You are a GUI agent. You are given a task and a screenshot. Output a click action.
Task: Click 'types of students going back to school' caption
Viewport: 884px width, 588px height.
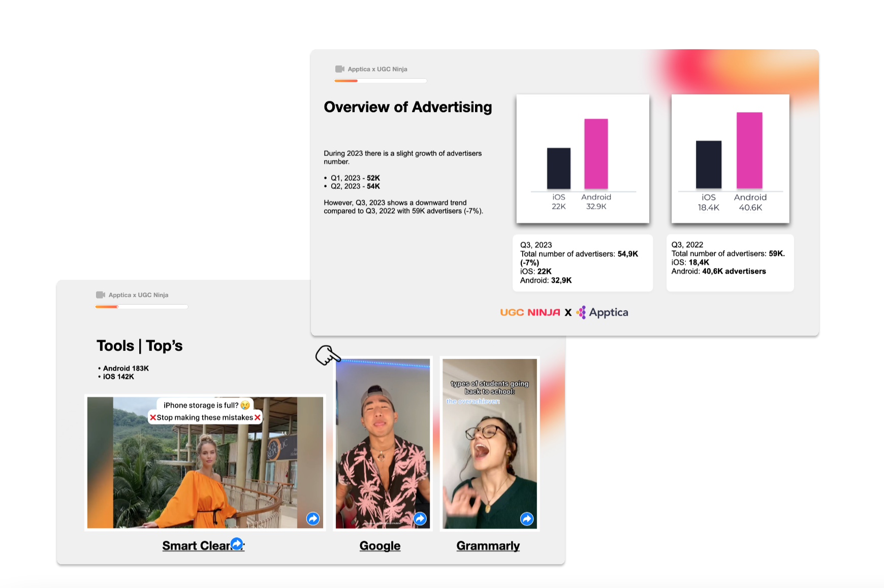coord(490,387)
